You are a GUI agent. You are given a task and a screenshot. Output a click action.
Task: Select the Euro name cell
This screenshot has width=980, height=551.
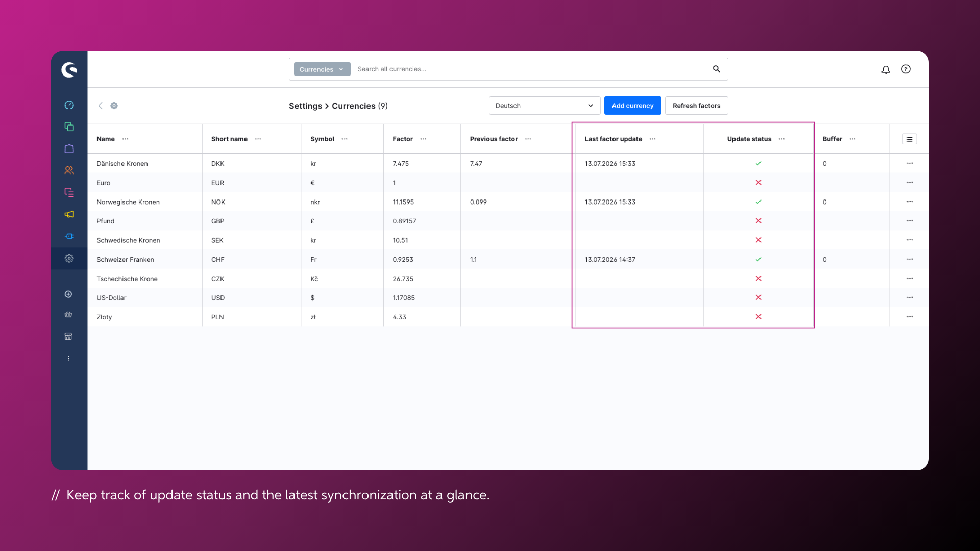click(x=104, y=183)
